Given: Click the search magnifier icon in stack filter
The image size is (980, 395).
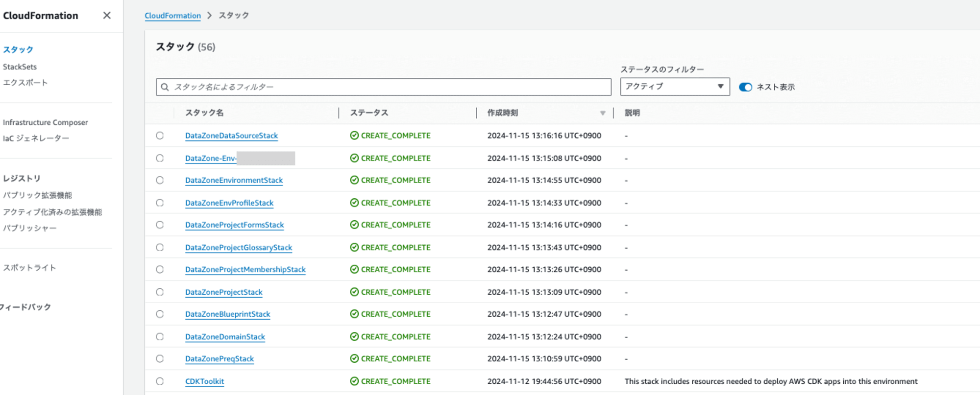Looking at the screenshot, I should [x=165, y=87].
